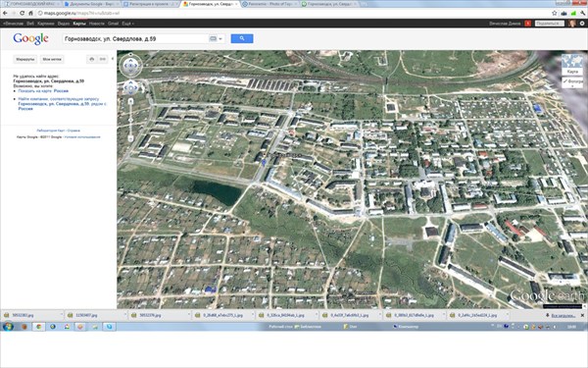Click the pan control center below the compass
The height and width of the screenshot is (368, 588).
point(130,88)
